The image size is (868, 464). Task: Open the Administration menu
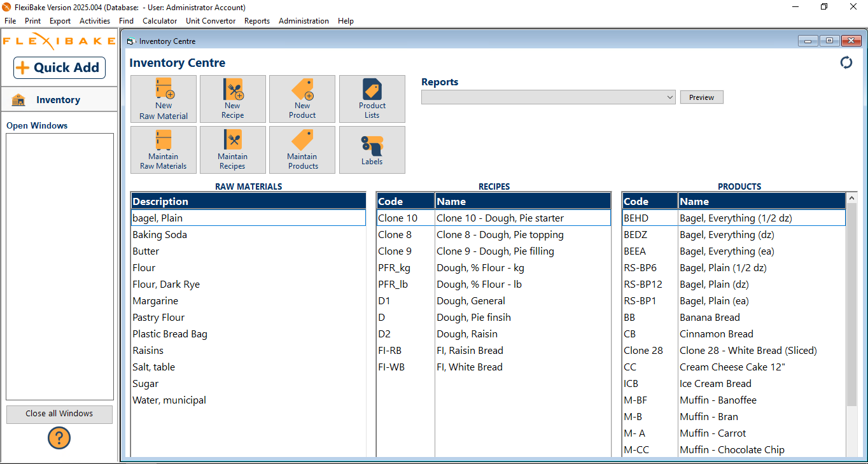pyautogui.click(x=304, y=21)
